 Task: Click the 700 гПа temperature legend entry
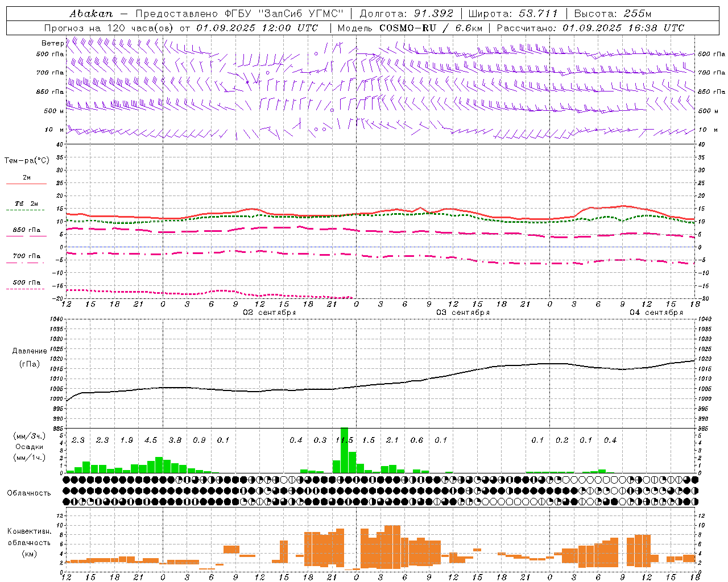click(x=27, y=256)
